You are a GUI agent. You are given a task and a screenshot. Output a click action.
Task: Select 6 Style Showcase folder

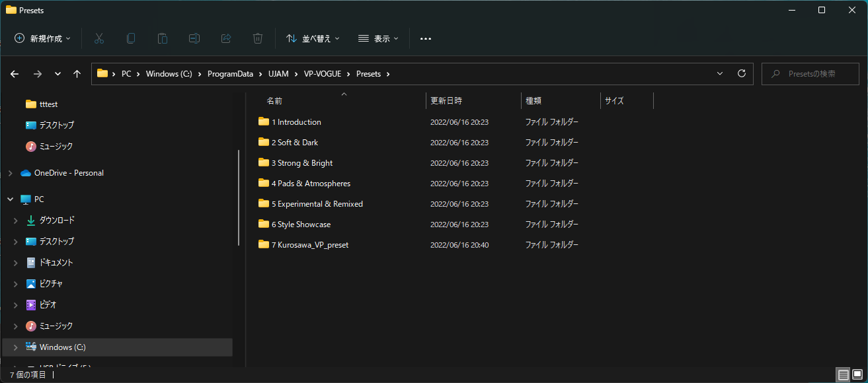pos(301,225)
